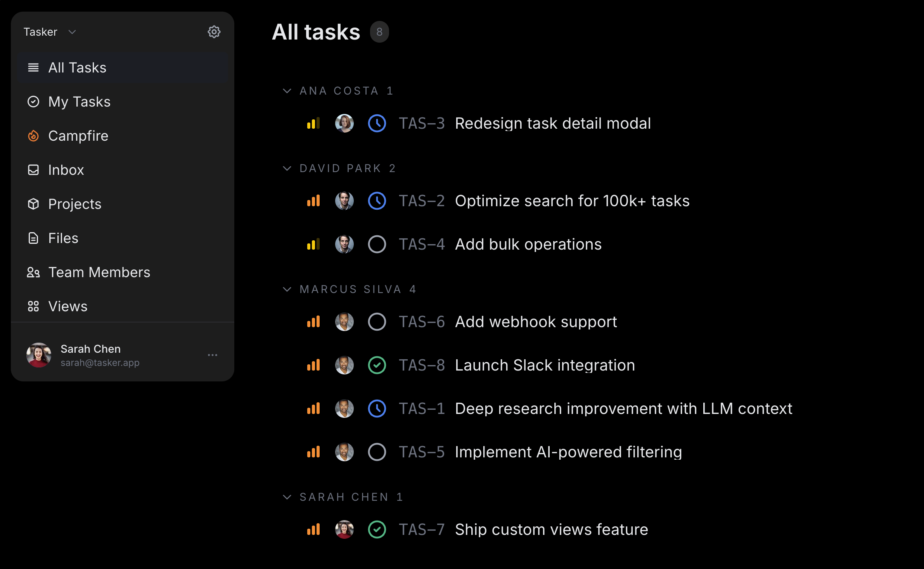Mark TAS-4 Add bulk operations as complete
This screenshot has width=924, height=569.
377,244
